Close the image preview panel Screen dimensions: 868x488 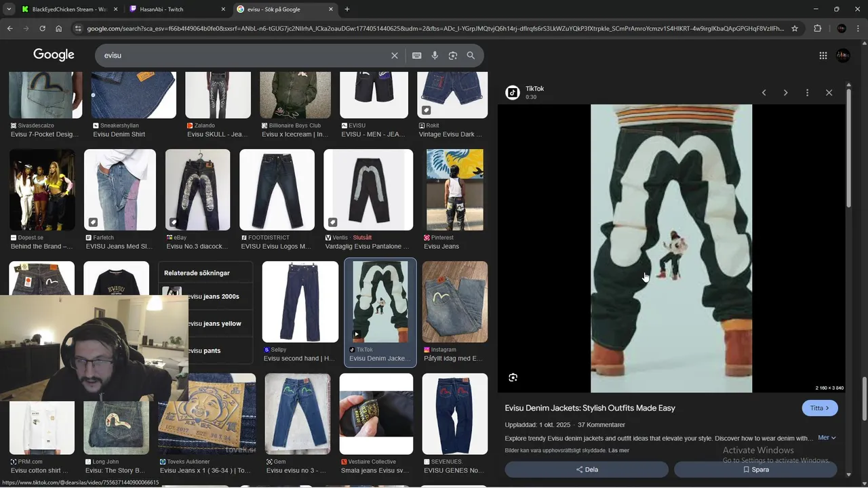point(829,93)
